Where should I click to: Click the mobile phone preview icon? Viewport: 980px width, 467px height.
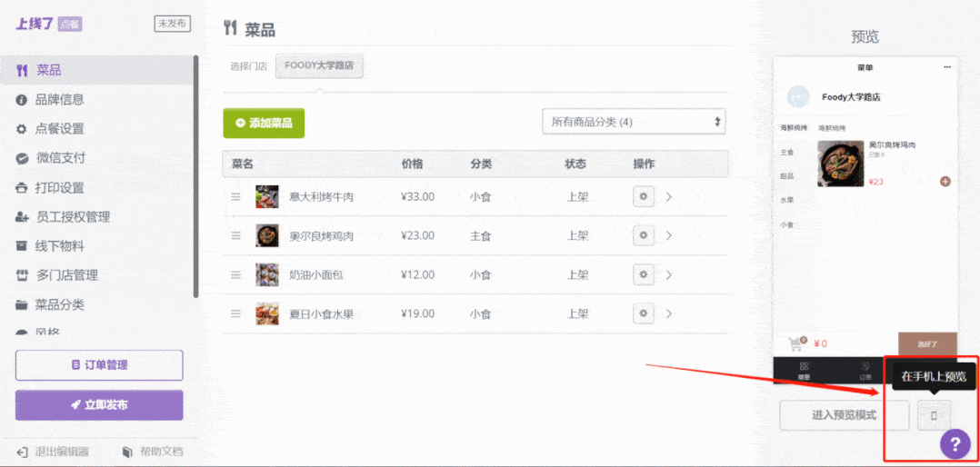tap(933, 415)
